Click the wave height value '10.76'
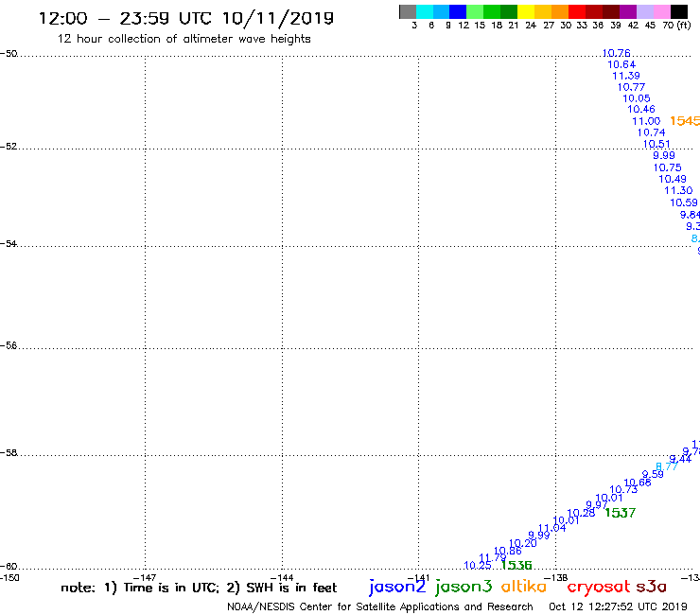Image resolution: width=700 pixels, height=615 pixels. click(616, 53)
